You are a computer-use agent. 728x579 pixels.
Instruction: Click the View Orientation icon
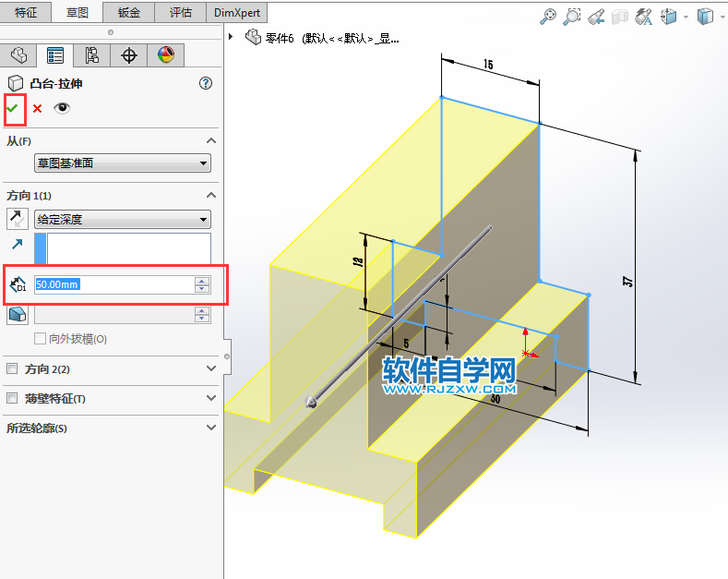tap(669, 17)
